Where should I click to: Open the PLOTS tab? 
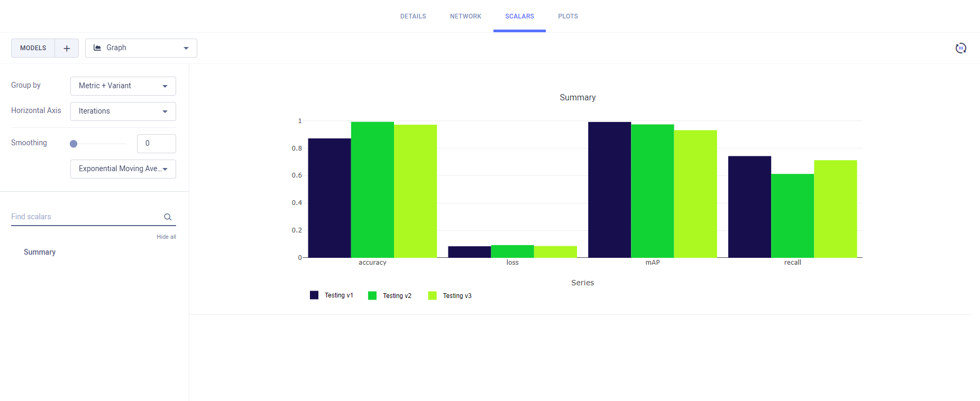point(567,16)
